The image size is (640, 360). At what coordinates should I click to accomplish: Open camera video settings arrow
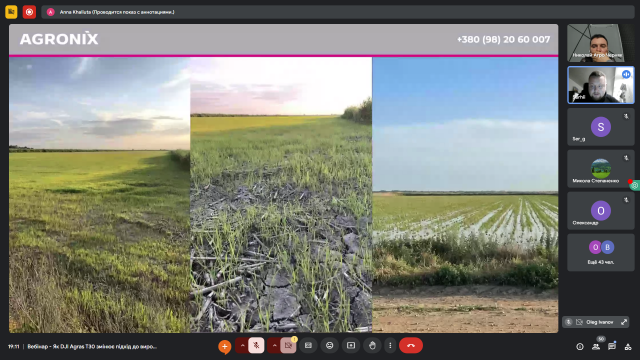pyautogui.click(x=275, y=346)
